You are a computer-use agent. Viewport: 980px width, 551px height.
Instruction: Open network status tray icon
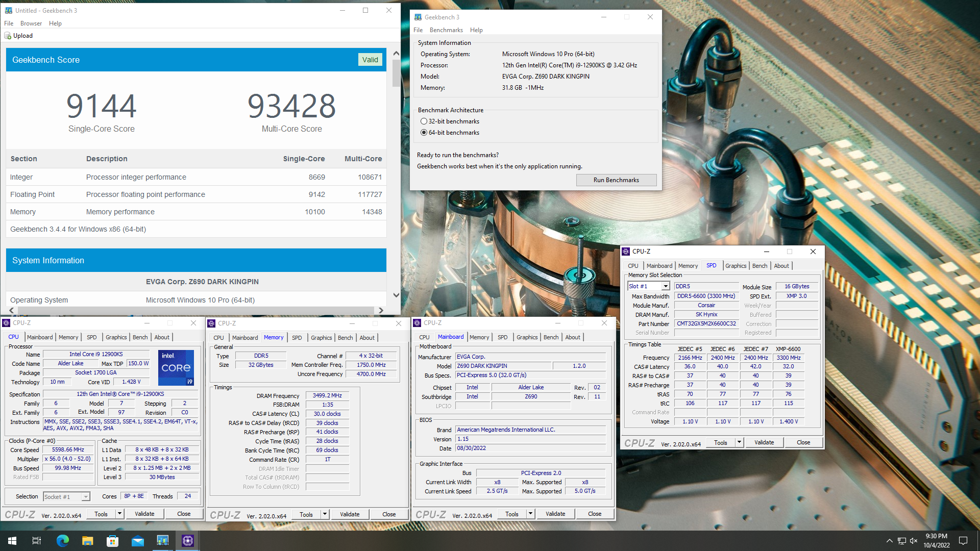tap(902, 541)
